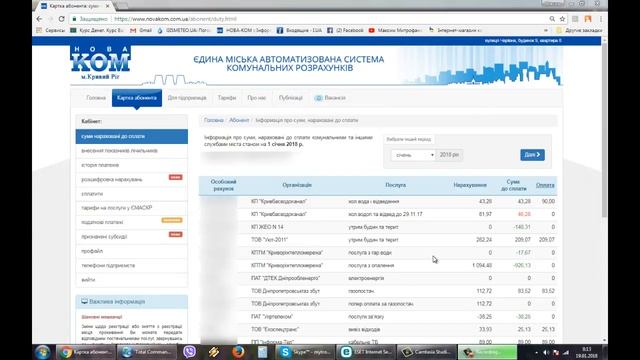640x360 pixels.
Task: Open розшифровка нарахувань sidebar item
Action: 132,179
